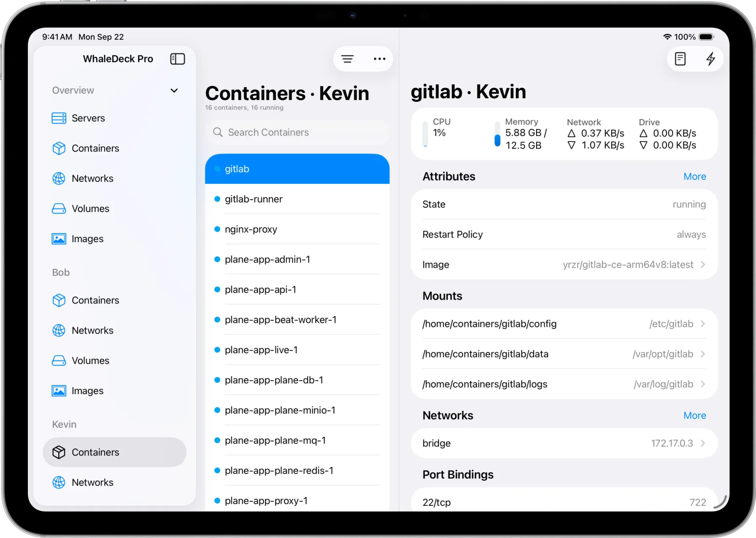Image resolution: width=756 pixels, height=538 pixels.
Task: Open the three-dots more options menu
Action: click(379, 59)
